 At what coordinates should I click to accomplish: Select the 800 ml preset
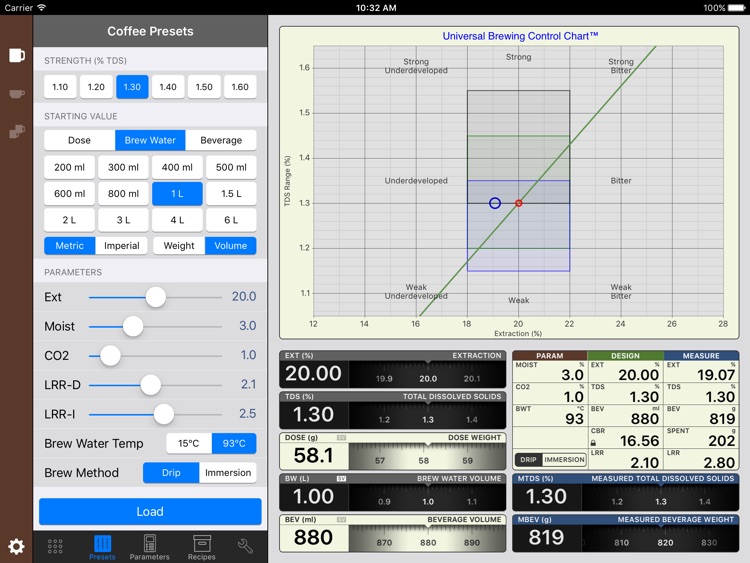(123, 194)
